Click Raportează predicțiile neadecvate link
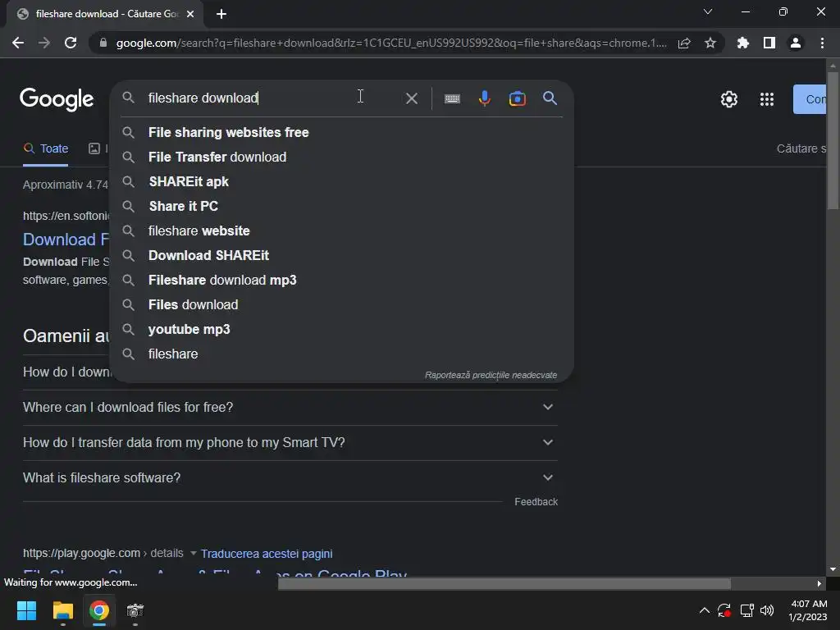Viewport: 840px width, 630px height. 491,375
